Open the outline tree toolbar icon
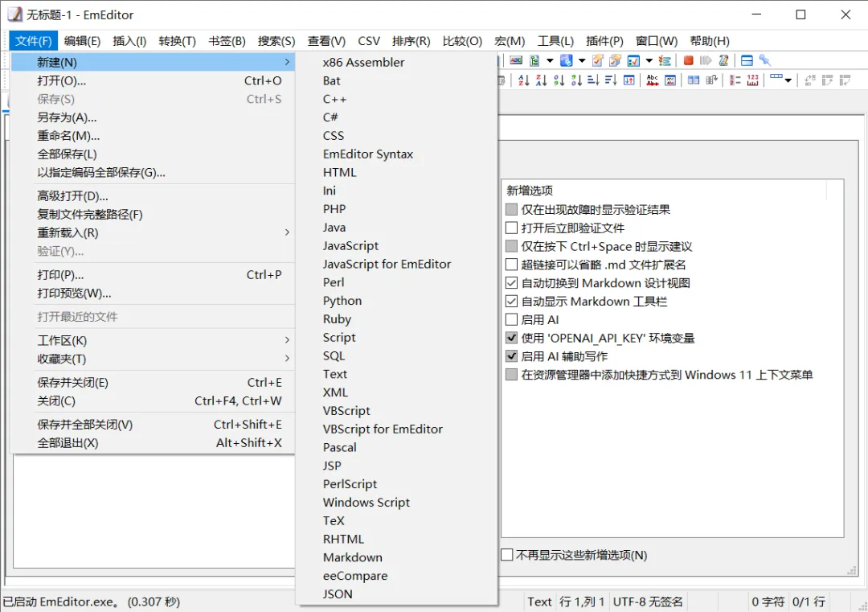The image size is (868, 612). (x=534, y=60)
